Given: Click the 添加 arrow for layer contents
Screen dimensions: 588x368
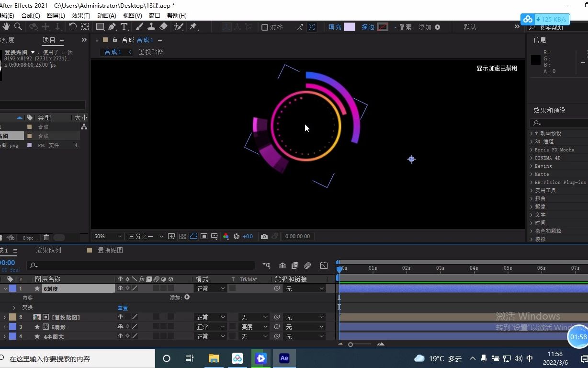Looking at the screenshot, I should point(187,297).
